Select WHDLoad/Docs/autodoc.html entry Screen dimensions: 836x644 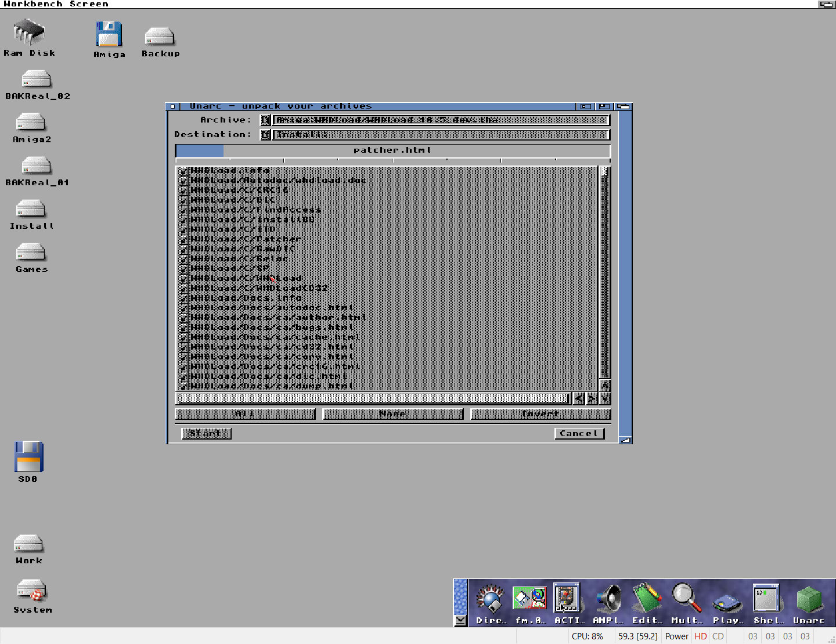click(272, 308)
